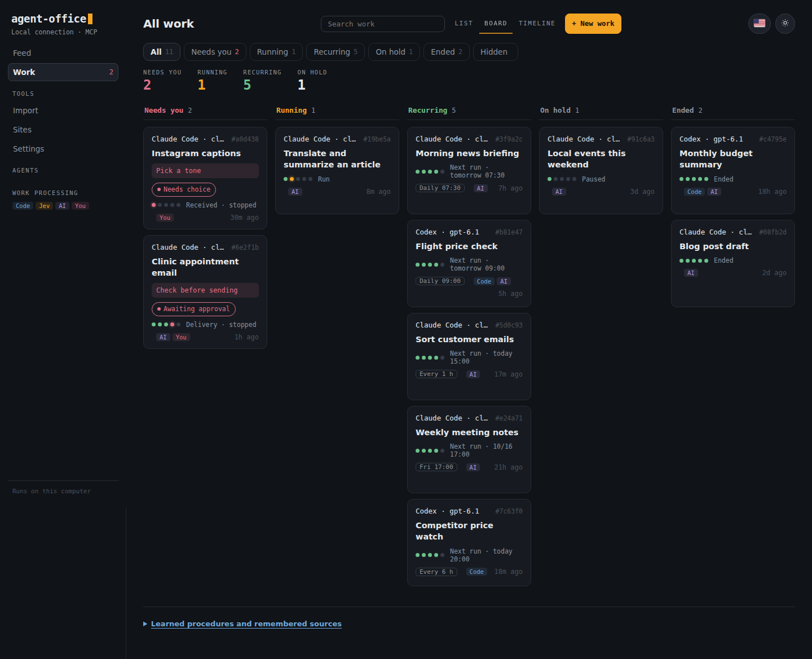The height and width of the screenshot is (659, 812).
Task: Click the Pick a tone prompt
Action: [205, 171]
